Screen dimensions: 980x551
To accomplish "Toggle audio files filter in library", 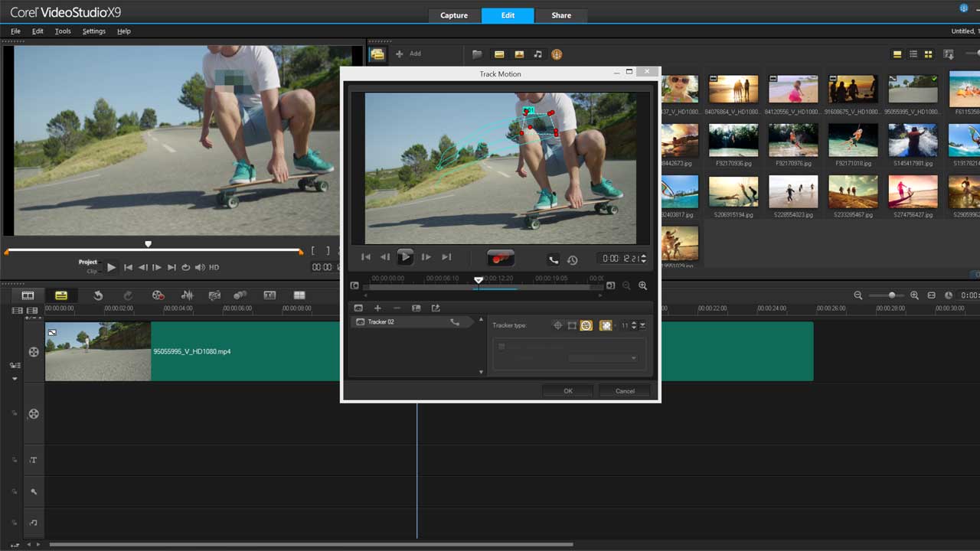I will pyautogui.click(x=537, y=54).
